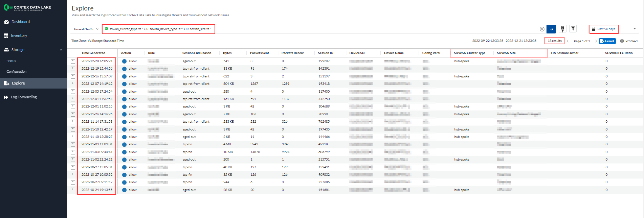Image resolution: width=644 pixels, height=218 pixels.
Task: Open Inventory from the sidebar
Action: (x=19, y=35)
